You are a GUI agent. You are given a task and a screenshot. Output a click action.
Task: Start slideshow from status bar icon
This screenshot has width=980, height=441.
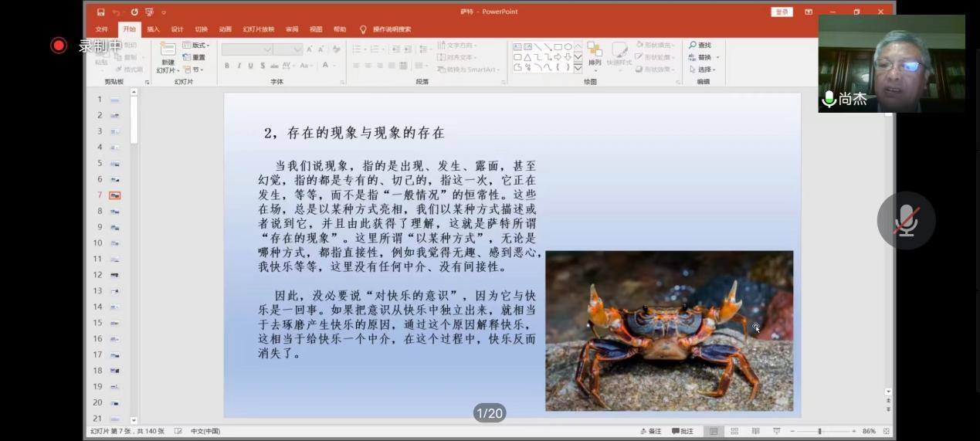pyautogui.click(x=776, y=431)
